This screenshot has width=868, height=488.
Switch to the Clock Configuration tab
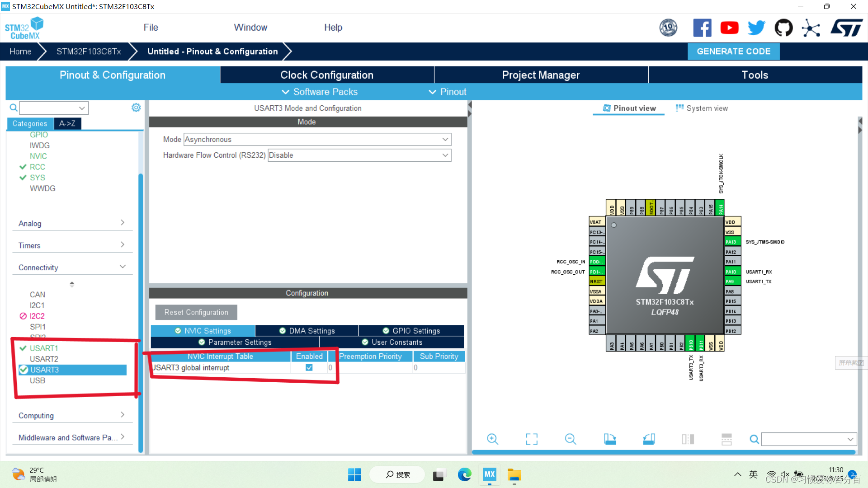pos(326,75)
